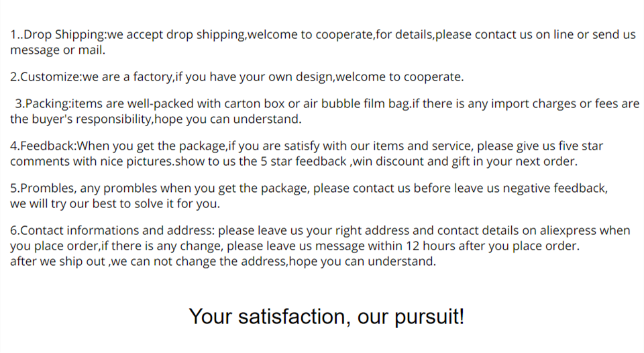Click 'welcome to cooperate' in item 2
644x353 pixels.
point(400,77)
